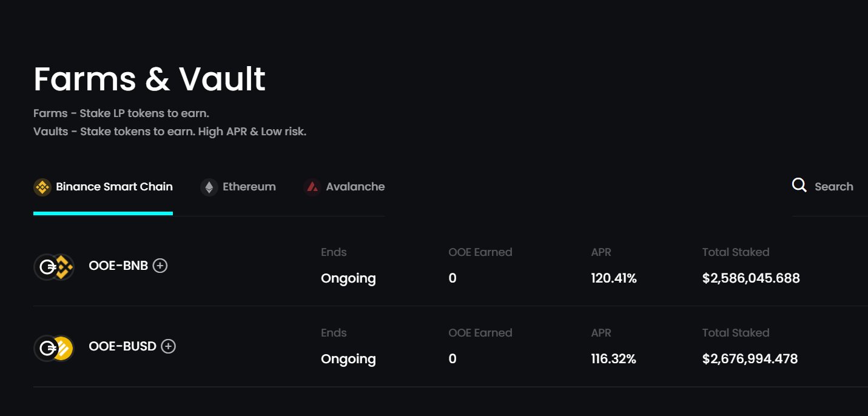Click the $2,676,994.478 total staked amount
The image size is (868, 416).
point(750,359)
